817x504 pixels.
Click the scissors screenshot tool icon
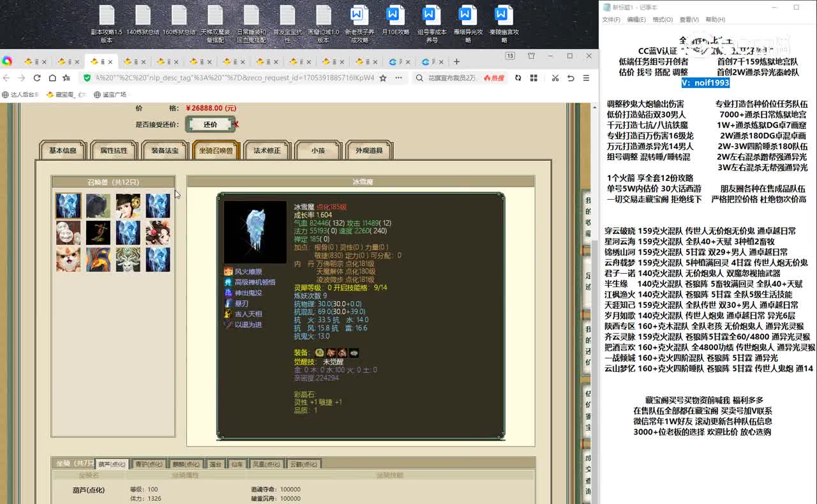click(x=555, y=78)
